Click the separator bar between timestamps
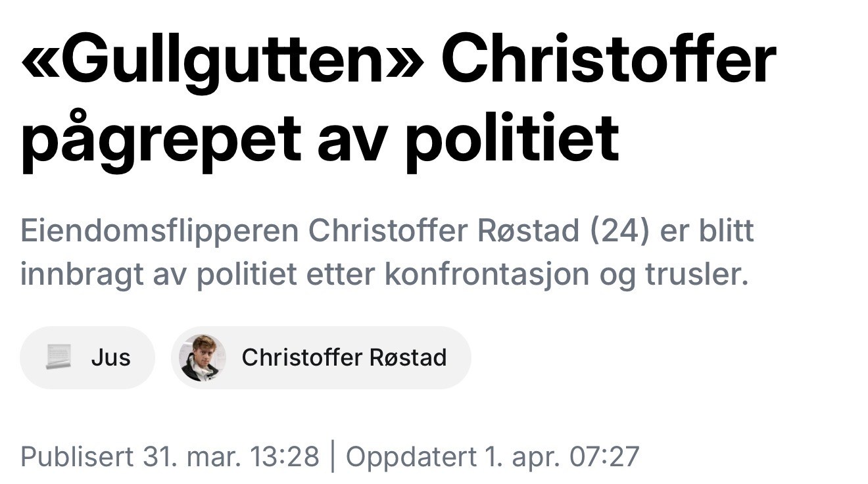868x484 pixels. pyautogui.click(x=332, y=456)
